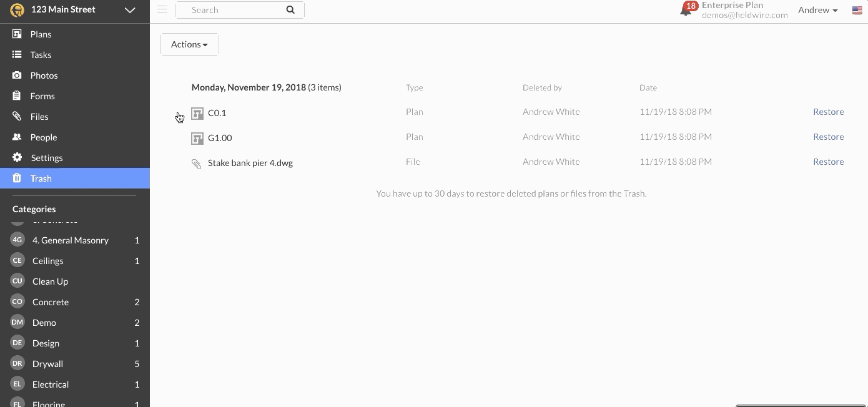868x407 pixels.
Task: Select Trash in the sidebar
Action: point(75,179)
